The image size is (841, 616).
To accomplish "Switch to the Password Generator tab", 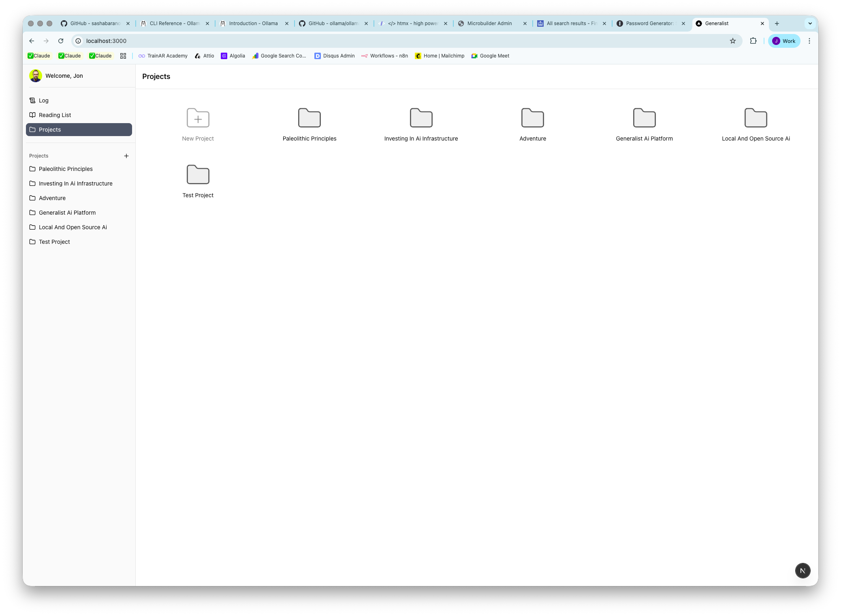I will pos(647,23).
